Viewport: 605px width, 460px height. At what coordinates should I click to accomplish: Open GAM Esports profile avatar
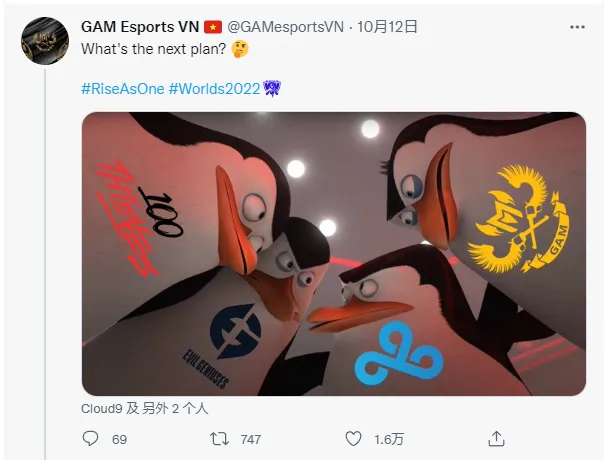45,41
